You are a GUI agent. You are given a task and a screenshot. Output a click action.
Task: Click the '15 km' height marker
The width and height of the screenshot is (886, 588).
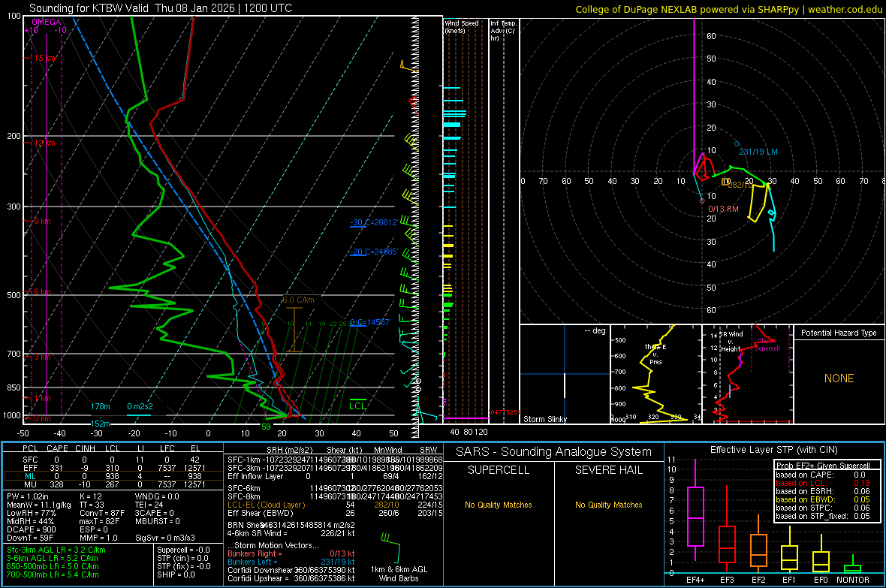[x=45, y=59]
